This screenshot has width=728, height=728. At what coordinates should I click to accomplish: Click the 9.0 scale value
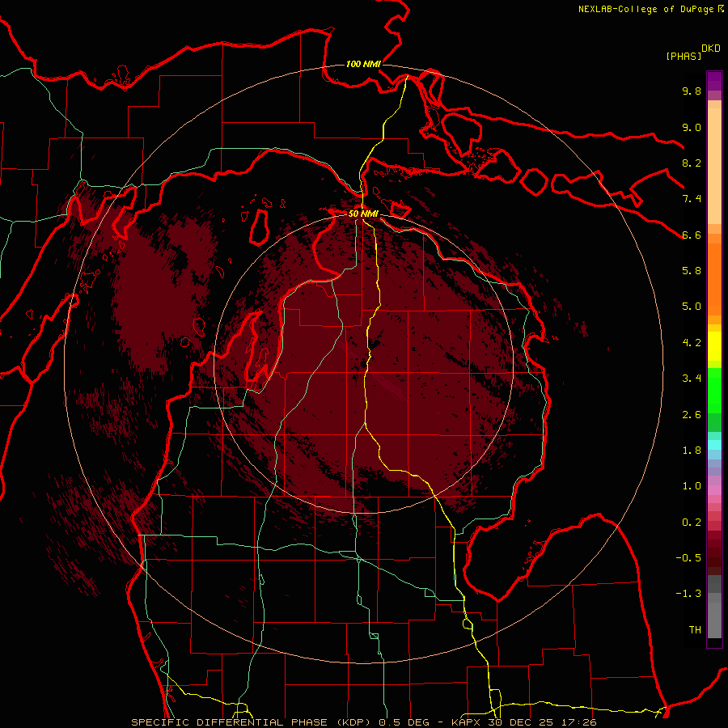pos(692,127)
